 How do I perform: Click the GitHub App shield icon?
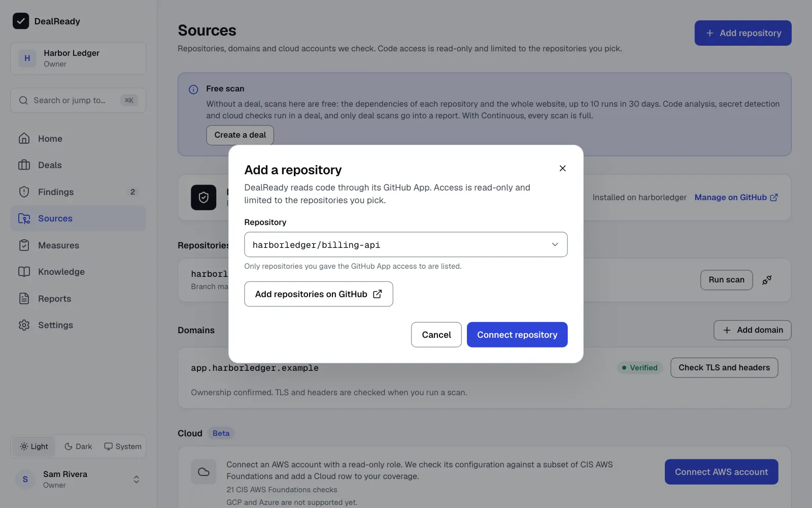click(204, 198)
